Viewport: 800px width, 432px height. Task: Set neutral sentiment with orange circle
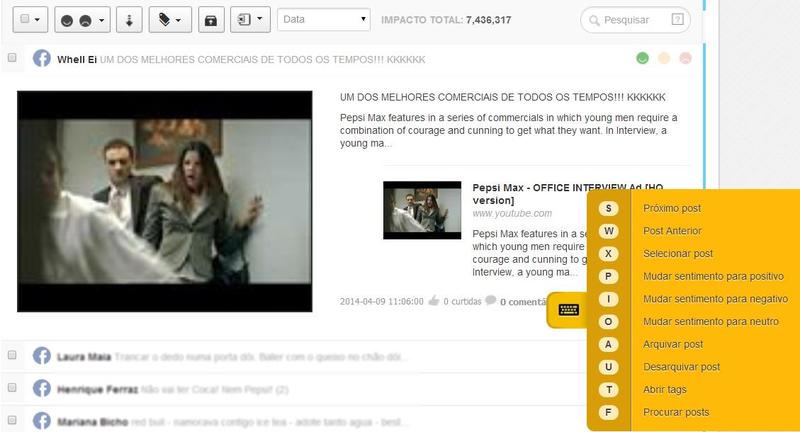pos(664,58)
